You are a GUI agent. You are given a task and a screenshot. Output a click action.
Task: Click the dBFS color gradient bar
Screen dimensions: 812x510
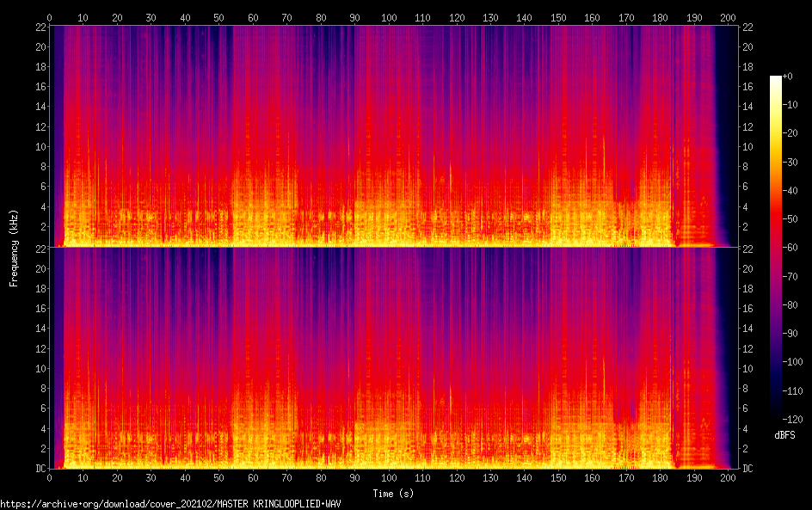point(775,248)
